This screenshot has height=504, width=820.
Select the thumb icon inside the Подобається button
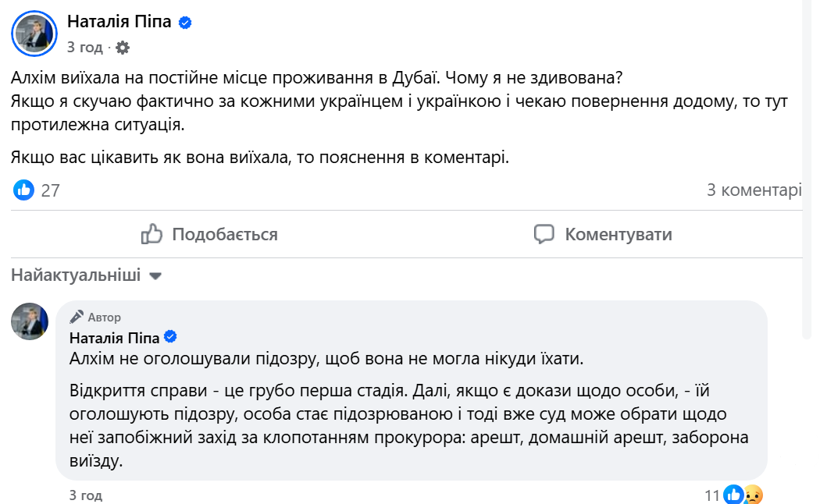click(152, 234)
